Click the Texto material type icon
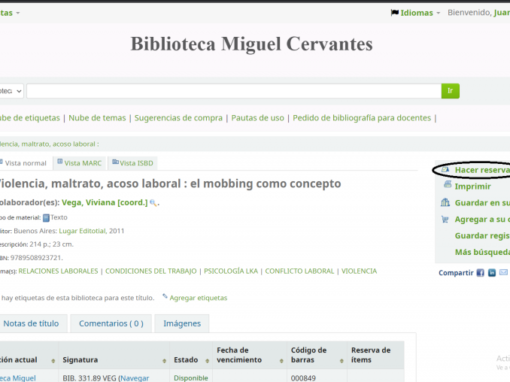Screen dimensions: 510x382 point(46,218)
